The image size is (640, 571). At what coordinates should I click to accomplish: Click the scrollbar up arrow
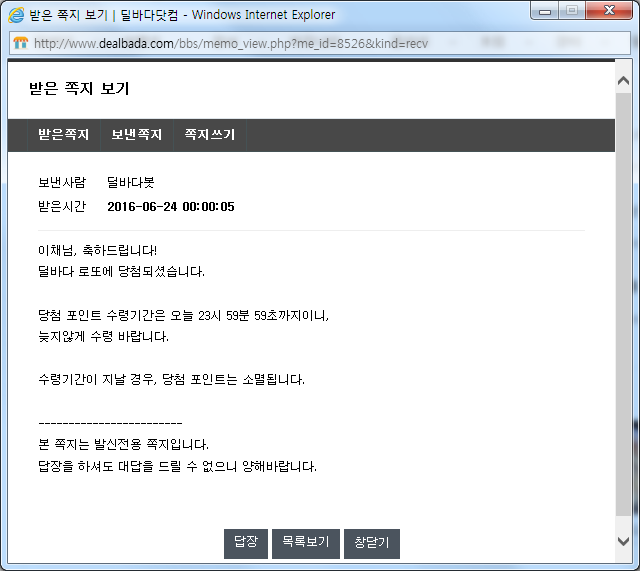pos(623,72)
